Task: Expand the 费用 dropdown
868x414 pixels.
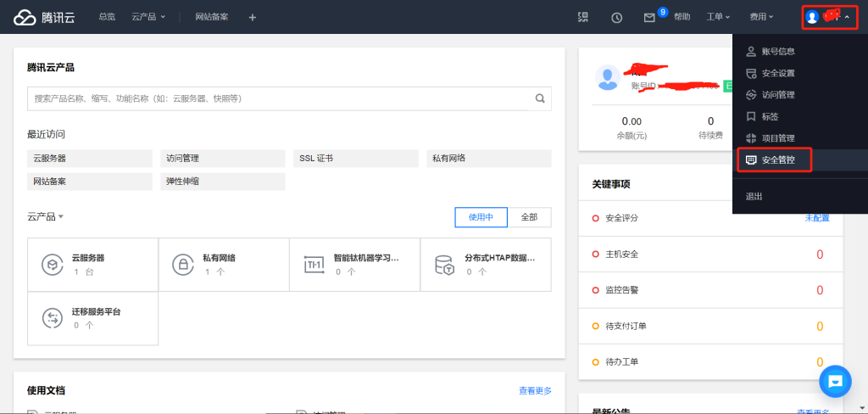Action: click(x=761, y=17)
